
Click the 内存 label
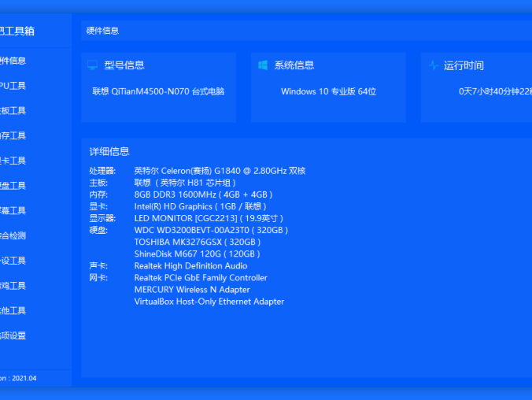[x=98, y=195]
